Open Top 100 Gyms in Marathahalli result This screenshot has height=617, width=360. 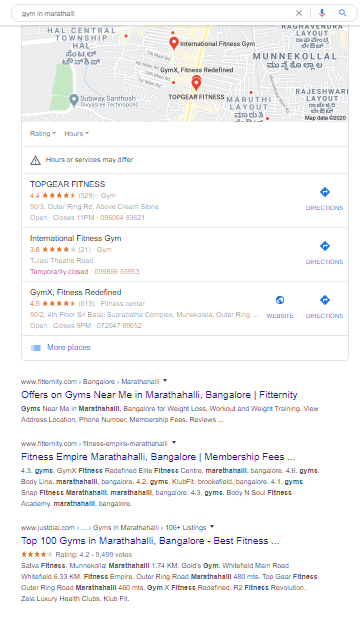coord(150,541)
